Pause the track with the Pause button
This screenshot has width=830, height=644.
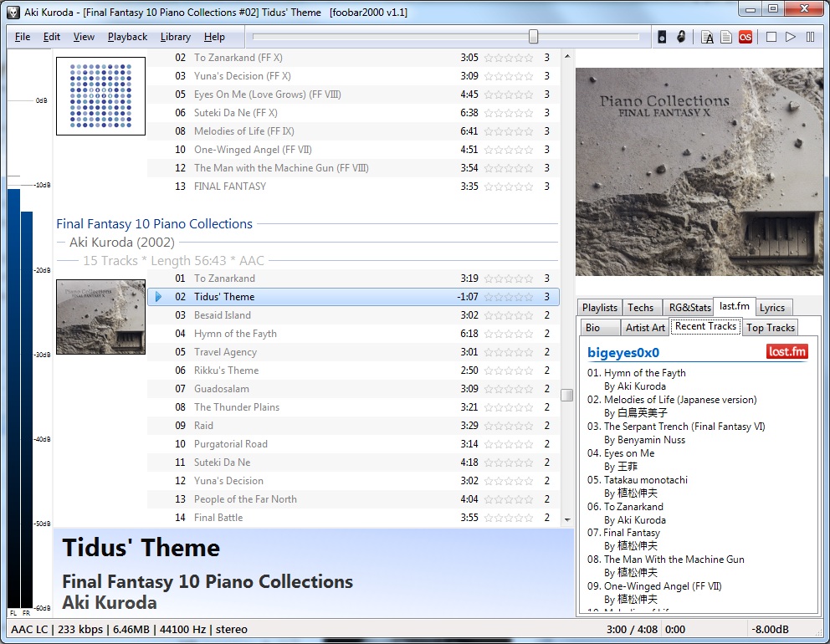coord(810,37)
